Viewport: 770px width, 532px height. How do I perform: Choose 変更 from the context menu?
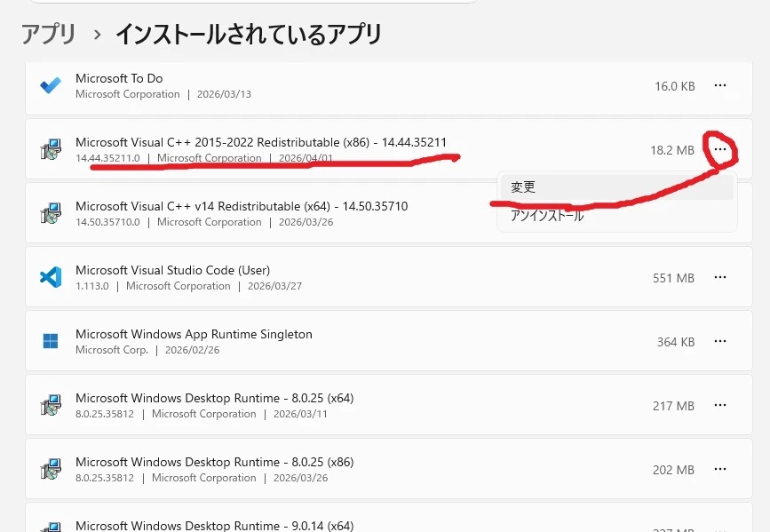(616, 187)
